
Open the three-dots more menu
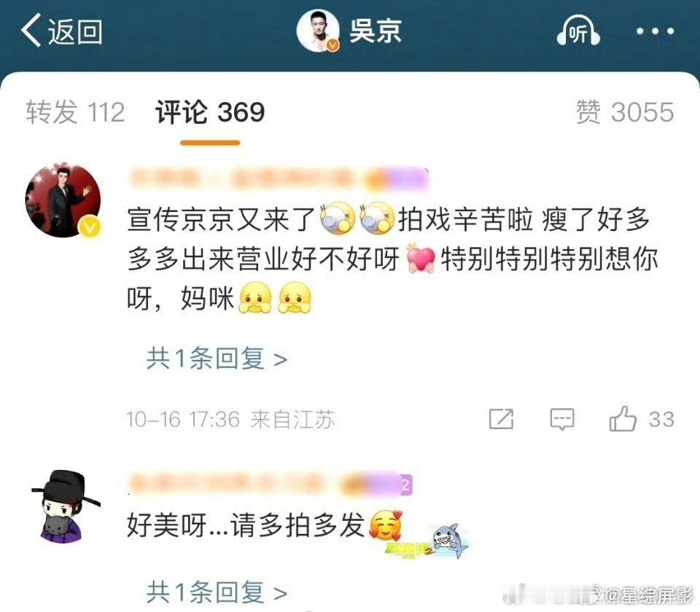tap(655, 31)
